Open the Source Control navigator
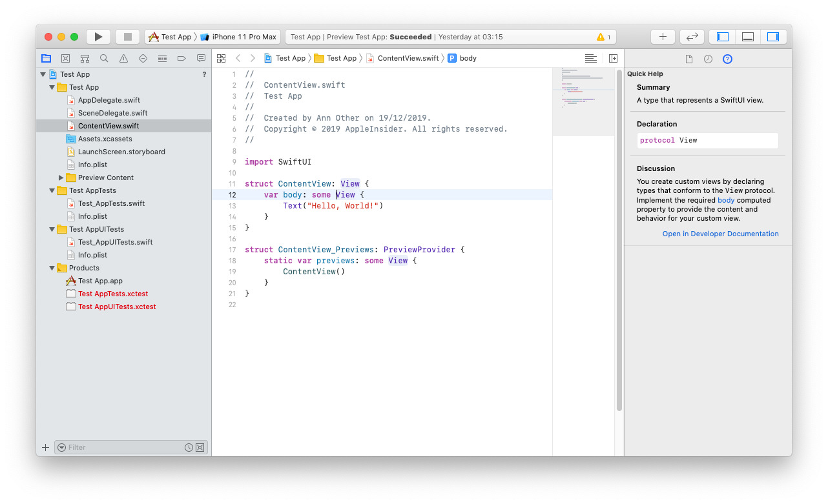 [65, 58]
